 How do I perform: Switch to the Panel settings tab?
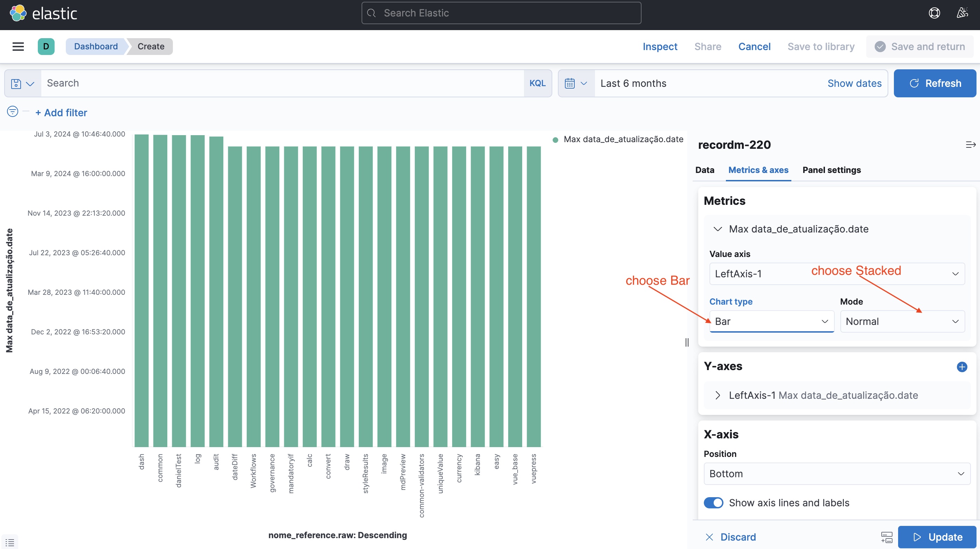832,170
